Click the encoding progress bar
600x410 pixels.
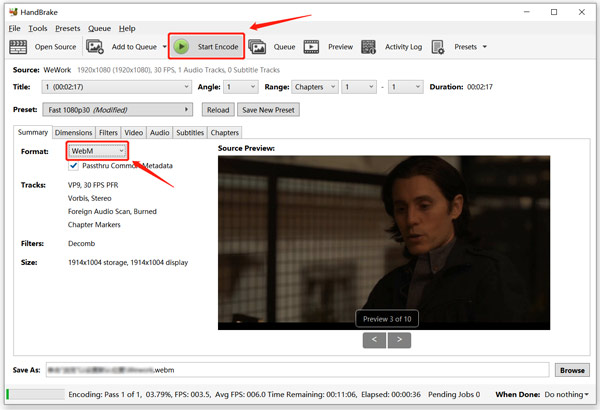(36, 394)
